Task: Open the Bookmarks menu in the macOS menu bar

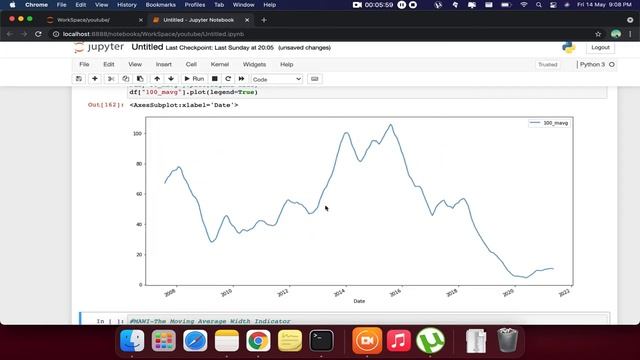Action: point(160,5)
